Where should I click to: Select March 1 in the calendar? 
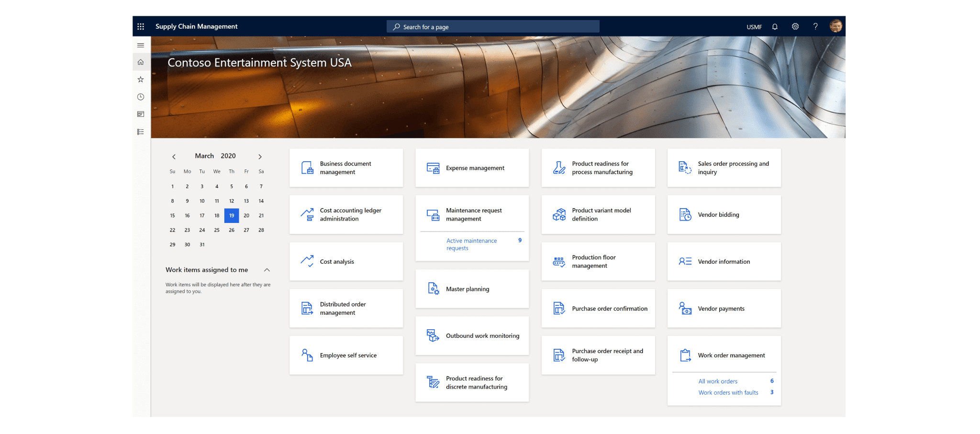tap(172, 187)
